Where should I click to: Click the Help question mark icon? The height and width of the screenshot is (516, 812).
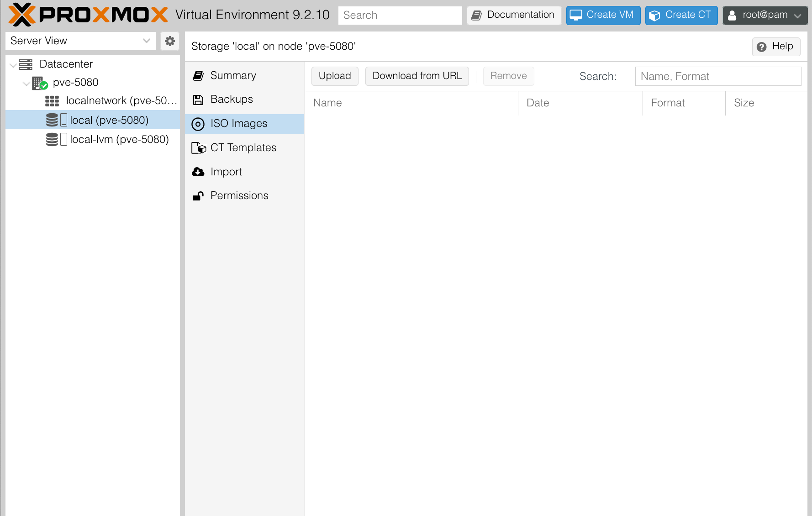tap(762, 47)
